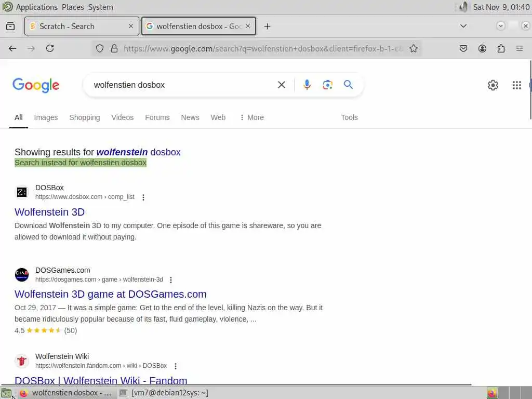This screenshot has width=532, height=399.
Task: Click the wolfenstien dosbox taskbar button
Action: (x=65, y=393)
